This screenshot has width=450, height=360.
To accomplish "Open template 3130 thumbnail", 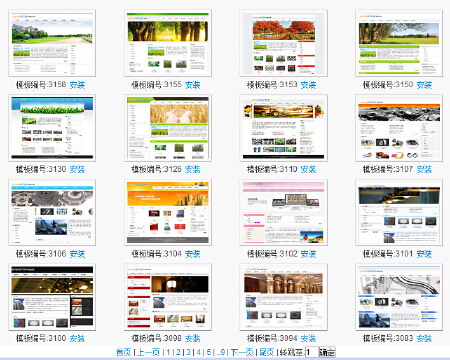I will 52,128.
